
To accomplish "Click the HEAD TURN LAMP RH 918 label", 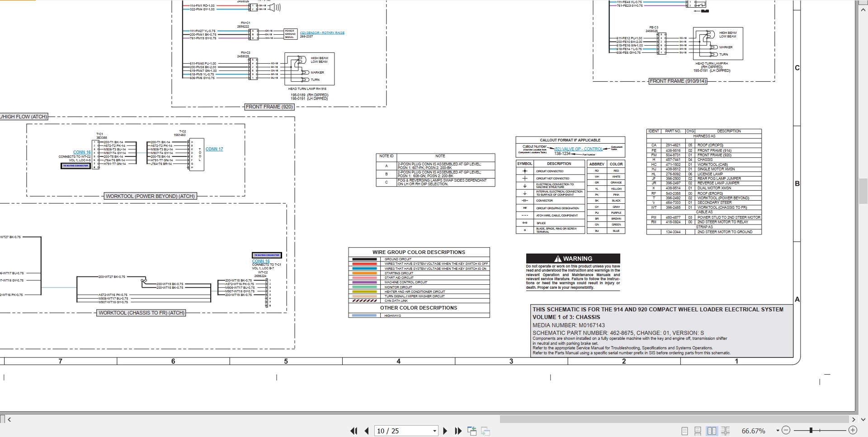I will 307,89.
